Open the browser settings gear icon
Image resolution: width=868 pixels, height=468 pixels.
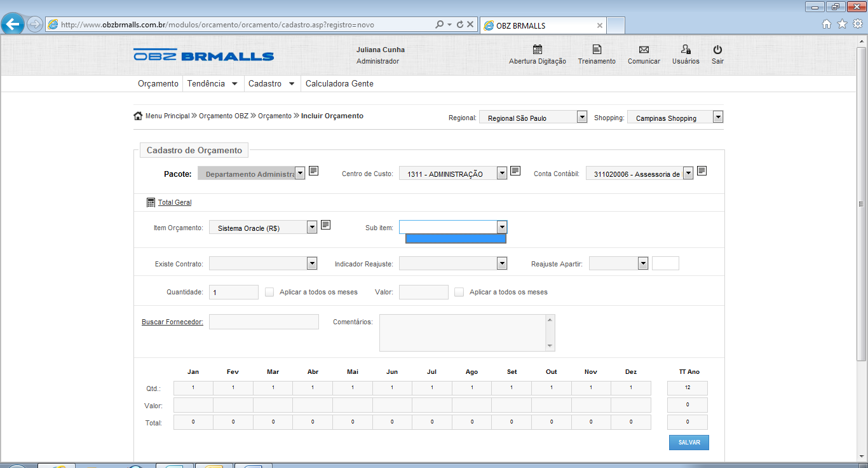858,24
